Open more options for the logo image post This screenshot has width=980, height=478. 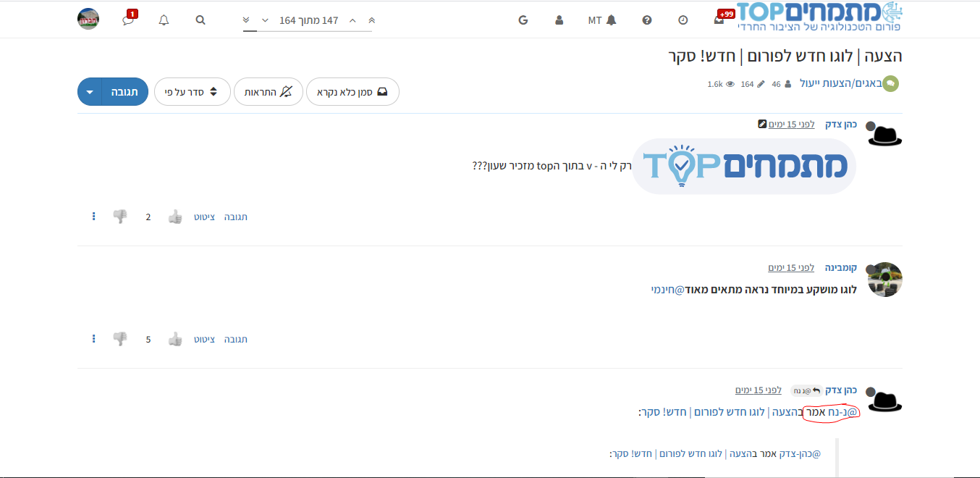pyautogui.click(x=93, y=217)
